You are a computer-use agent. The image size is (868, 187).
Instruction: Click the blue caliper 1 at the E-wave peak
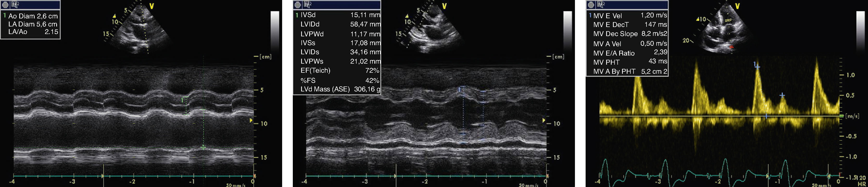tap(757, 66)
